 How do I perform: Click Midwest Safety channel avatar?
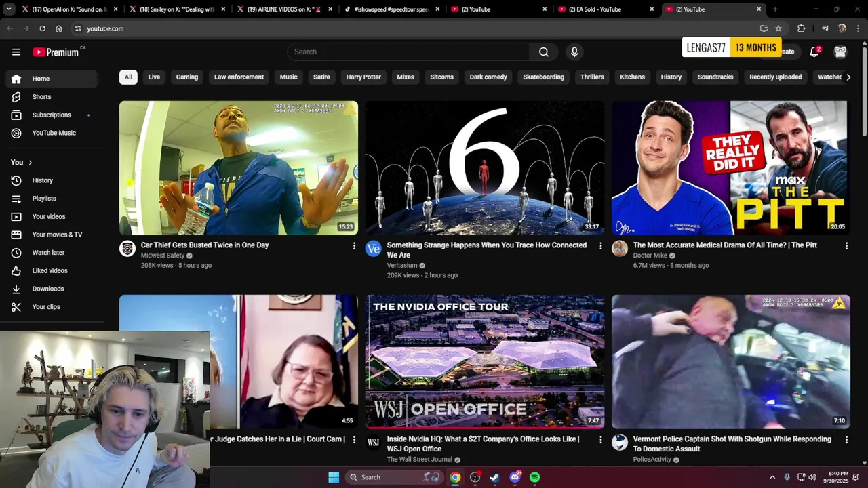pos(127,249)
